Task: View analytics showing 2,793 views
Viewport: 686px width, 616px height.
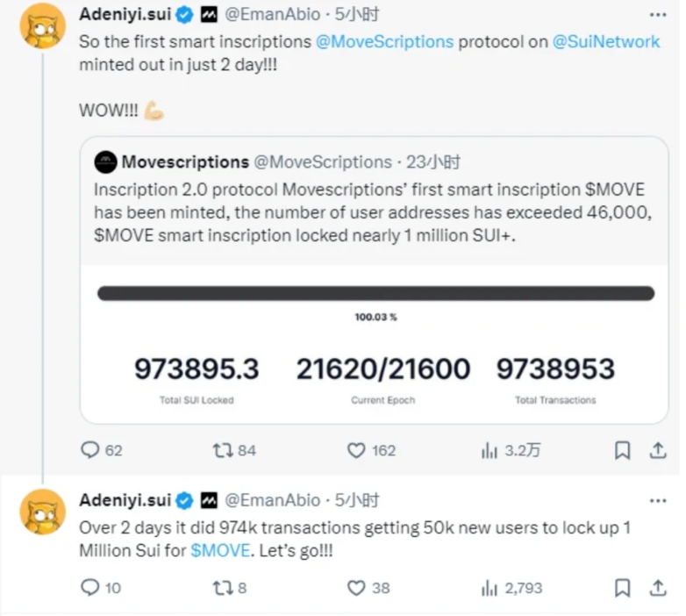Action: coord(511,588)
